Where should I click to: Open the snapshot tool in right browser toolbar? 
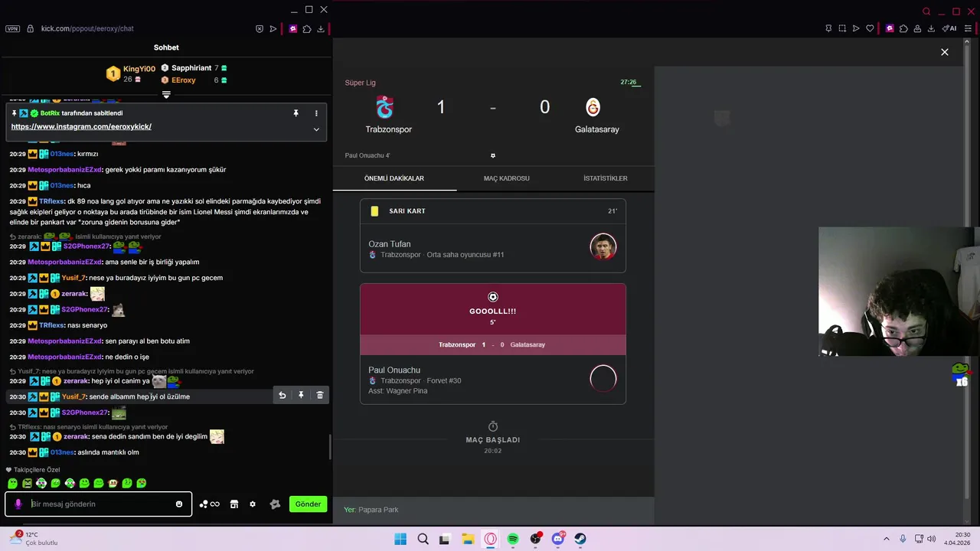click(x=842, y=28)
